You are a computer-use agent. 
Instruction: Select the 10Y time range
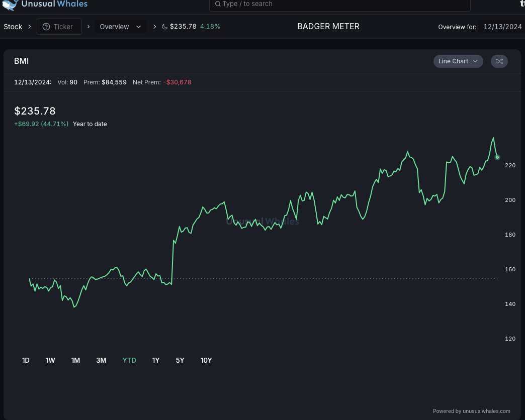click(206, 360)
